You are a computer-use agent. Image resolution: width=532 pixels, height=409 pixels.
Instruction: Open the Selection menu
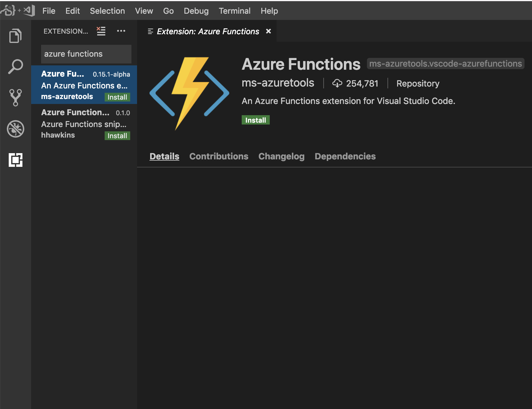click(x=107, y=11)
